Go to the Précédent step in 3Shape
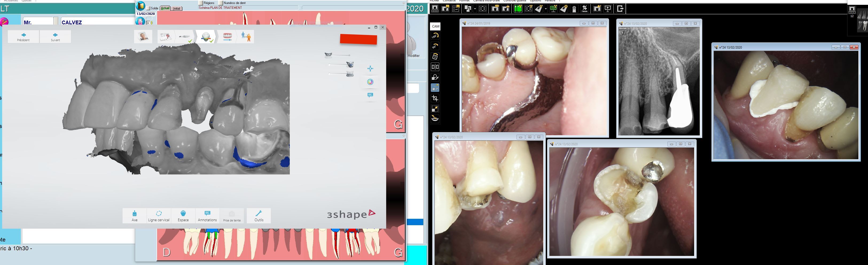This screenshot has height=265, width=868. (x=23, y=37)
